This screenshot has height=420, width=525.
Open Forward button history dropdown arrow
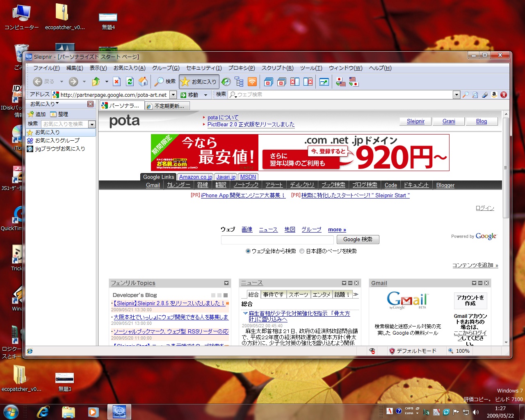pos(84,82)
